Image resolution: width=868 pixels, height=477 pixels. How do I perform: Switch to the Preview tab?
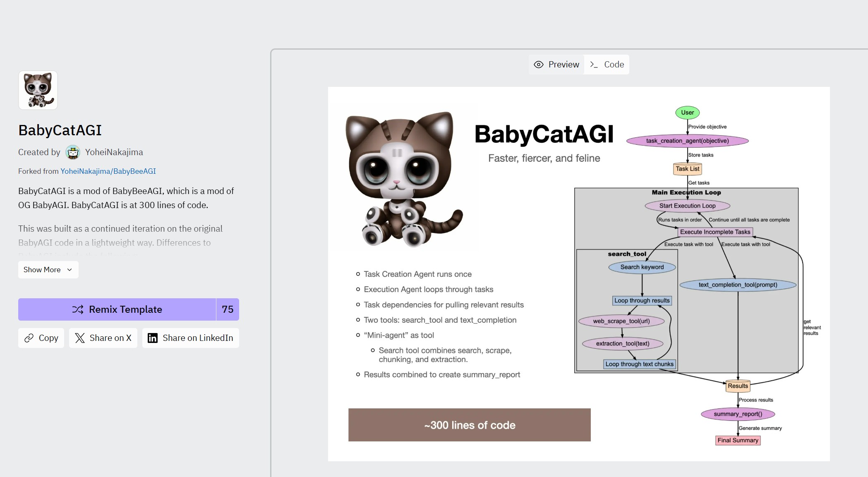(x=556, y=65)
